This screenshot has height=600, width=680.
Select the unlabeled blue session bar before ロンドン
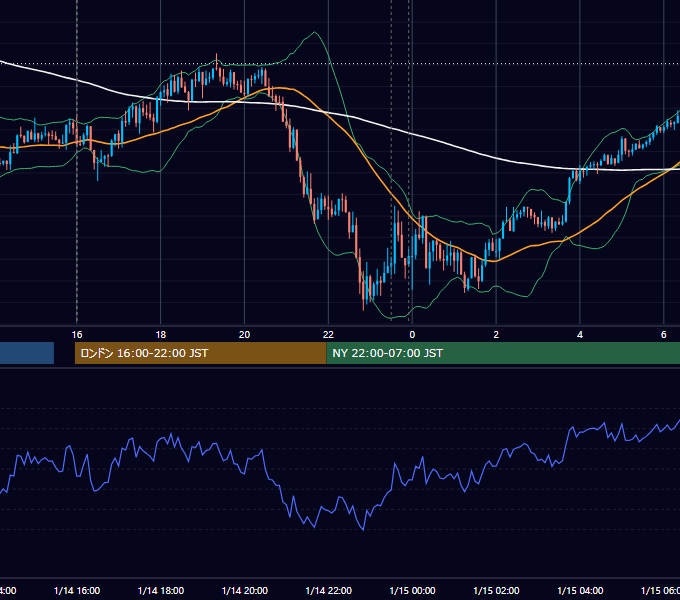coord(27,353)
